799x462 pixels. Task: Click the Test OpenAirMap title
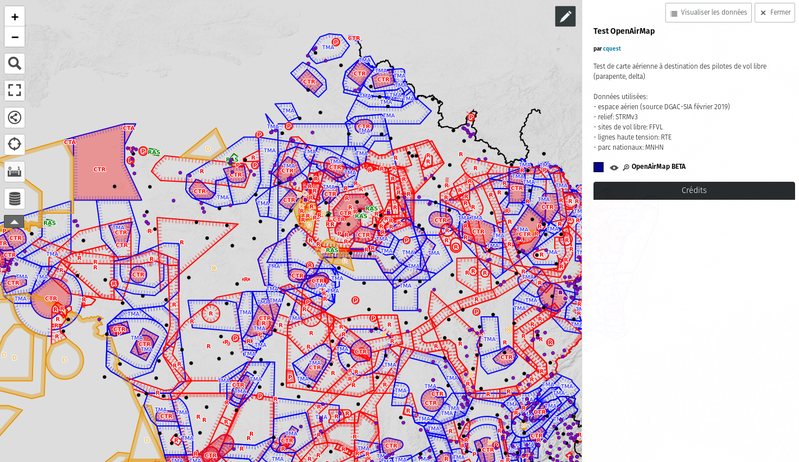coord(624,31)
